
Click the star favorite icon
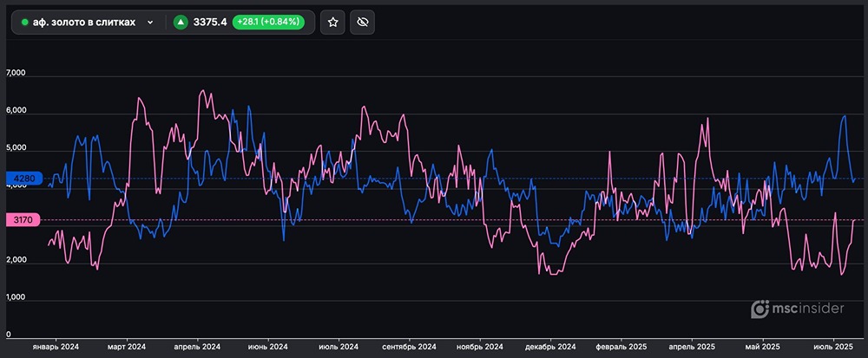click(x=333, y=23)
